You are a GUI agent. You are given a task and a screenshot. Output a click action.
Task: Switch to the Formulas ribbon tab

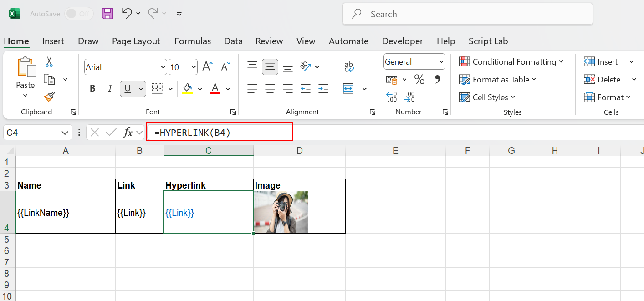tap(192, 41)
